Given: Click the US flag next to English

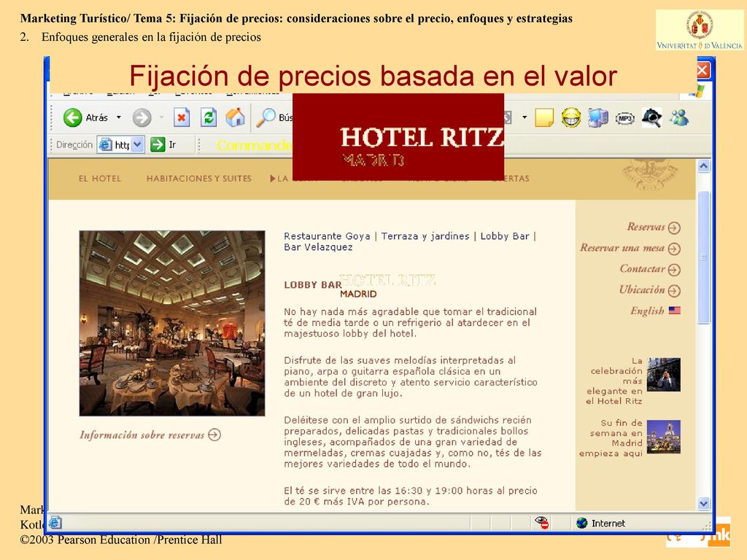Looking at the screenshot, I should click(675, 311).
